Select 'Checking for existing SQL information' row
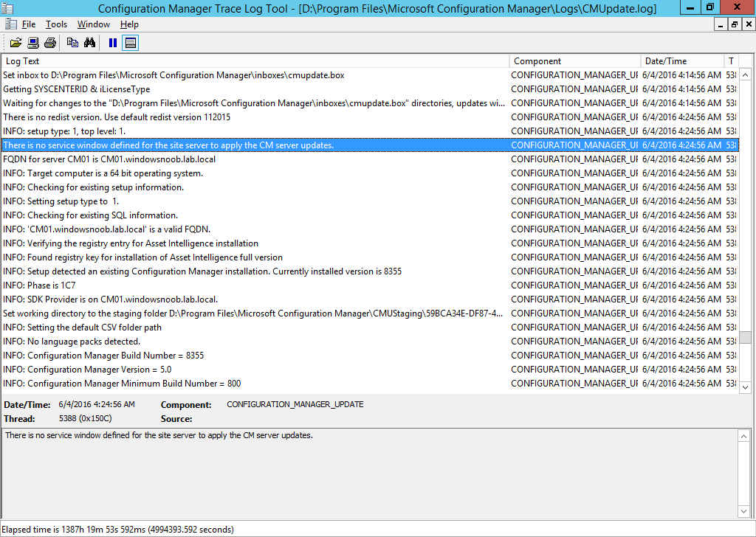The width and height of the screenshot is (756, 537). click(371, 215)
